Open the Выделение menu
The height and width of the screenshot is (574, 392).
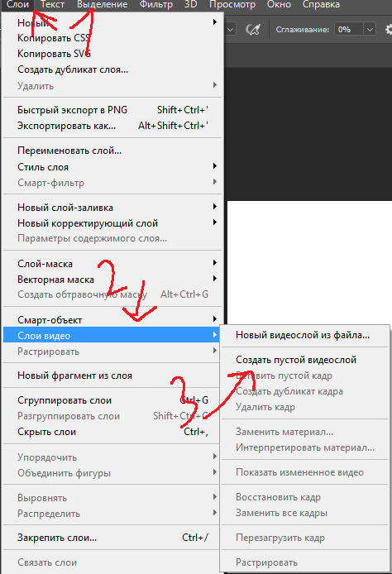(x=103, y=5)
